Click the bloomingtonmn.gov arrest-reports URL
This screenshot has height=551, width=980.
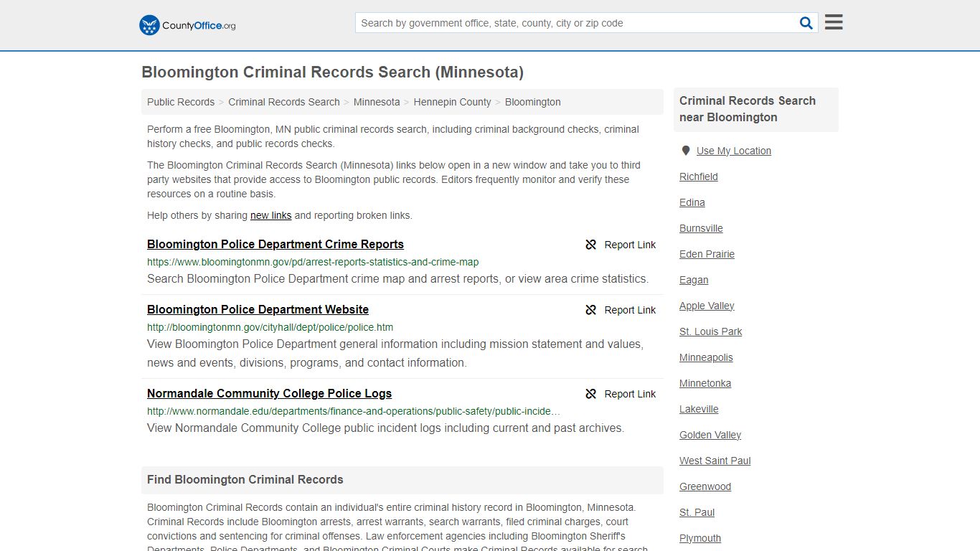tap(313, 262)
